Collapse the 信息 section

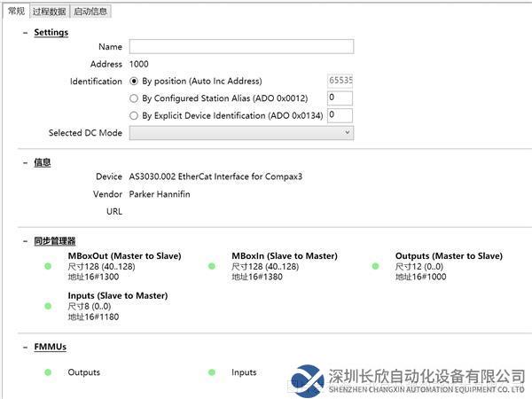(x=24, y=162)
